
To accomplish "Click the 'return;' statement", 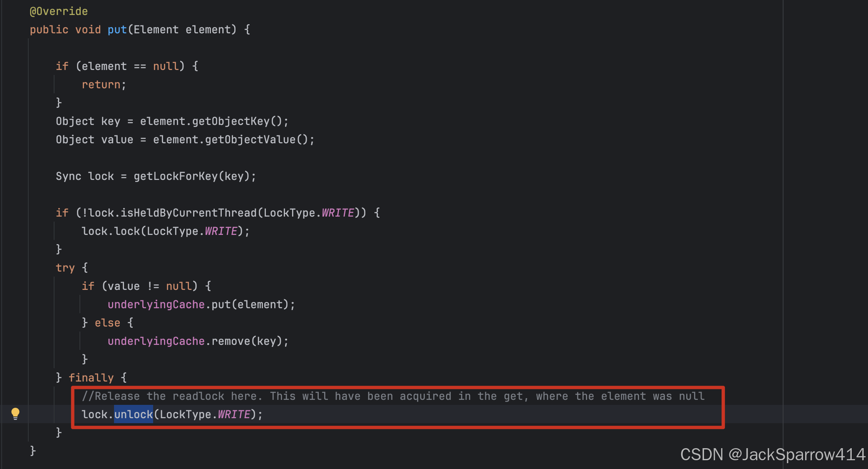I will click(x=104, y=85).
